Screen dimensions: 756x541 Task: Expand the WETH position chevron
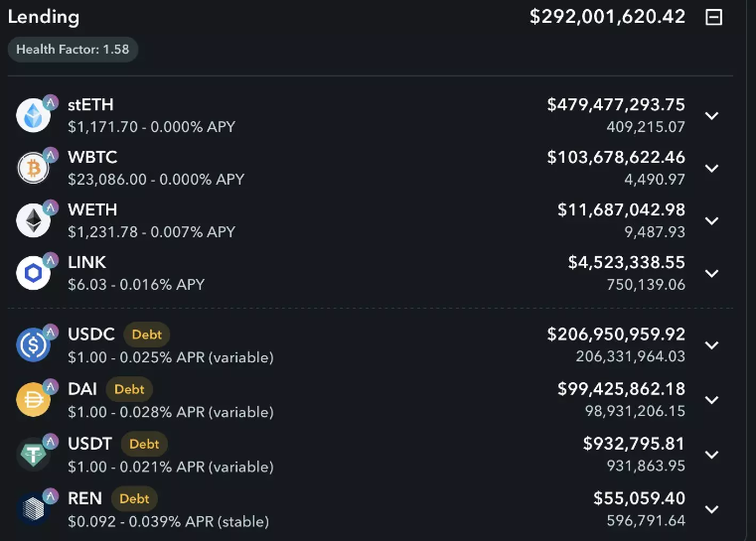[711, 221]
